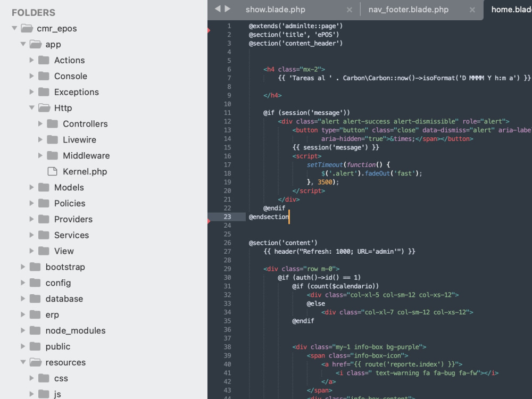Expand the database folder arrow

pyautogui.click(x=23, y=298)
